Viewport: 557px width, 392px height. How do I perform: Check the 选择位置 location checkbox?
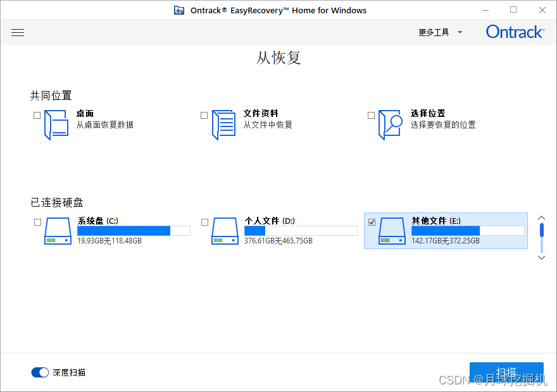(371, 115)
